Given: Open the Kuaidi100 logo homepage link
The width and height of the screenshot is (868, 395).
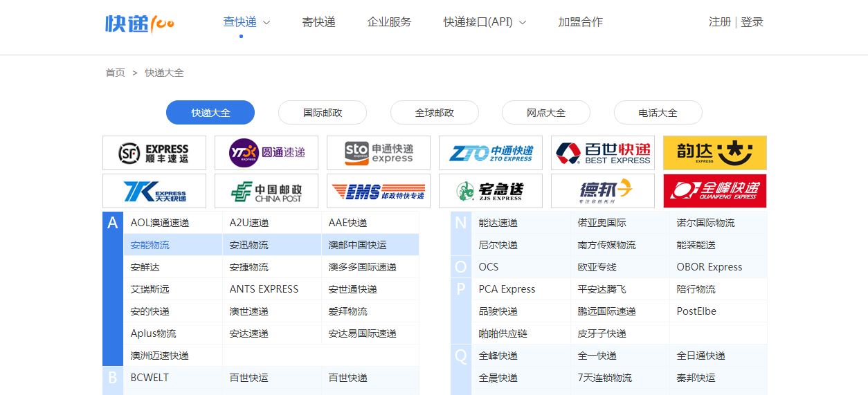Looking at the screenshot, I should (140, 23).
